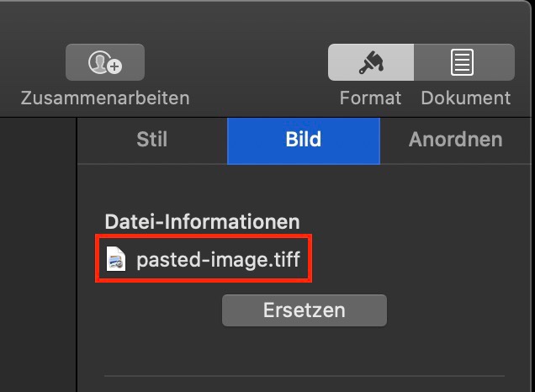Image resolution: width=535 pixels, height=392 pixels.
Task: Select the Bild tab
Action: pos(303,140)
